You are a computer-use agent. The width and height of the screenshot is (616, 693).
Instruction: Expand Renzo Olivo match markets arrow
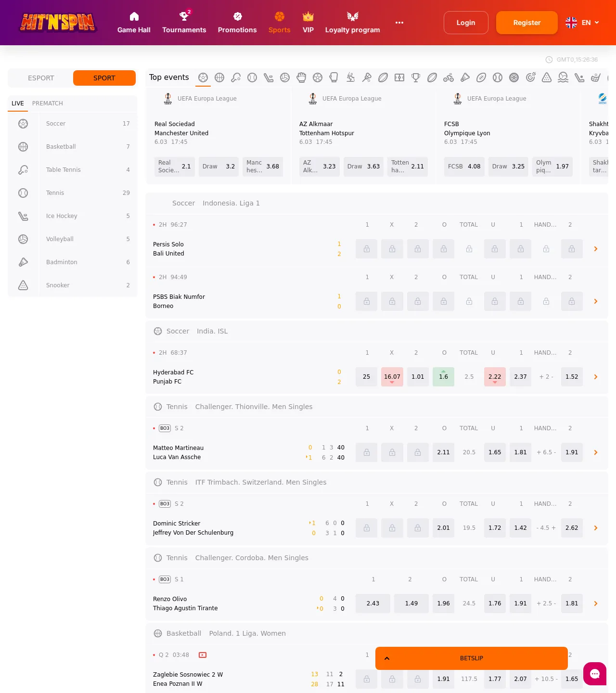pyautogui.click(x=596, y=603)
